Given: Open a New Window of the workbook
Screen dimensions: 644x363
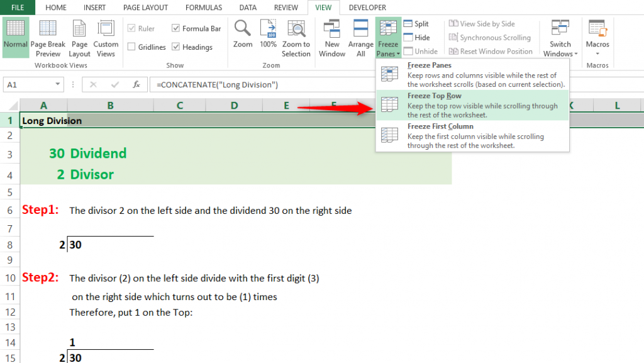Looking at the screenshot, I should click(x=331, y=38).
